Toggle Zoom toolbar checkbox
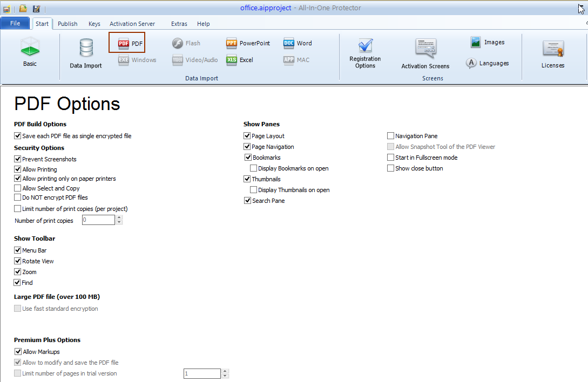Screen dimensions: 588x382 18,272
